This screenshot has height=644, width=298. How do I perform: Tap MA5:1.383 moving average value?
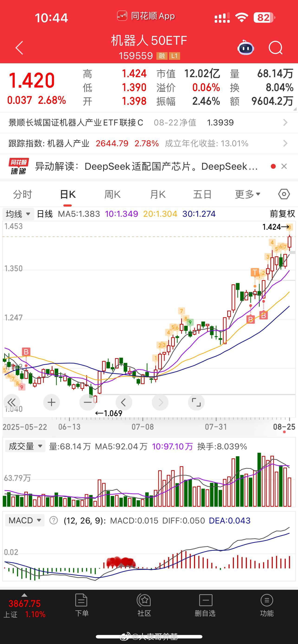coord(79,214)
